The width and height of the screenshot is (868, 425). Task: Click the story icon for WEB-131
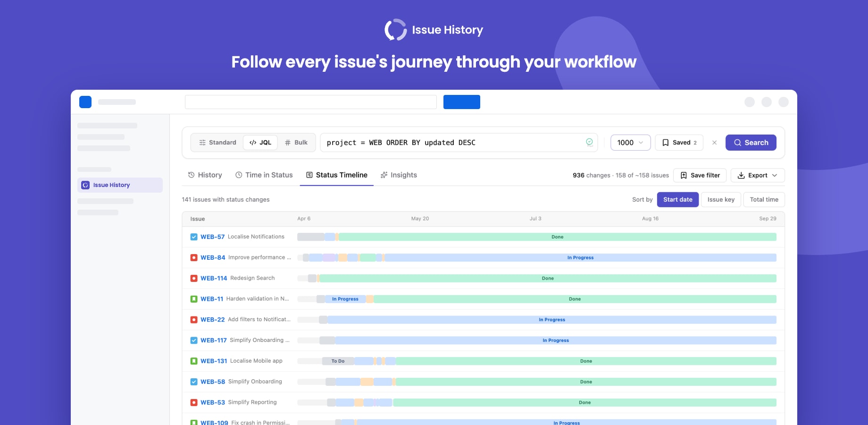[194, 361]
